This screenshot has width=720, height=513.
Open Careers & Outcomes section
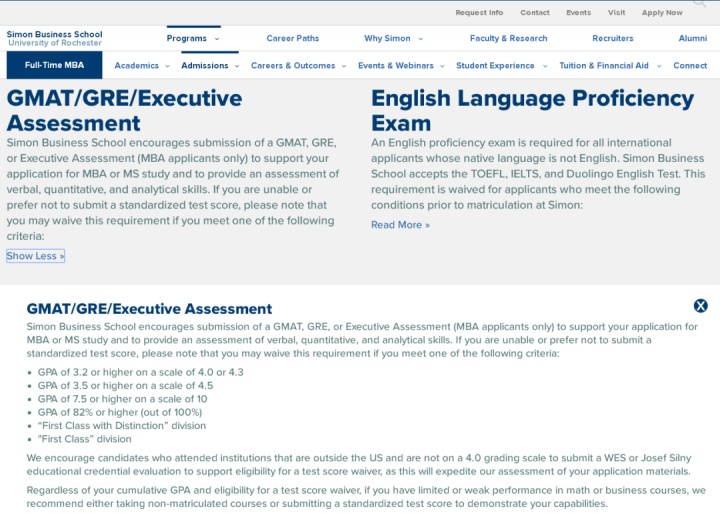[293, 66]
